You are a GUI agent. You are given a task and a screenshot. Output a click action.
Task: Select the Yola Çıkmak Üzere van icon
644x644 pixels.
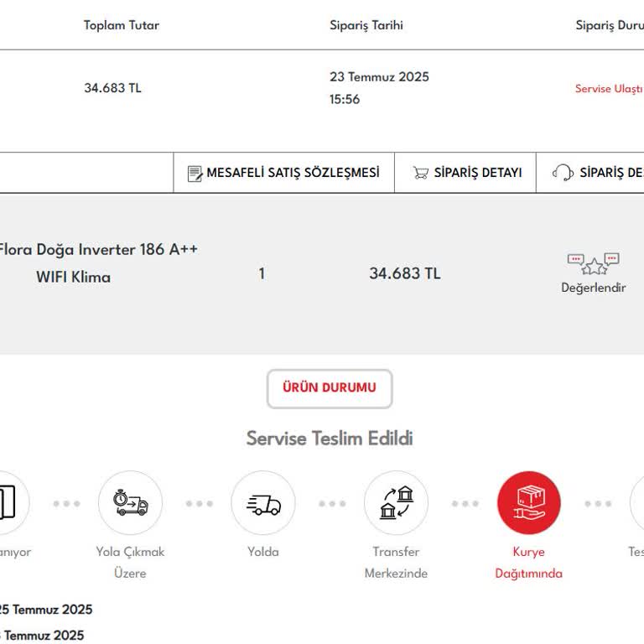pyautogui.click(x=130, y=503)
